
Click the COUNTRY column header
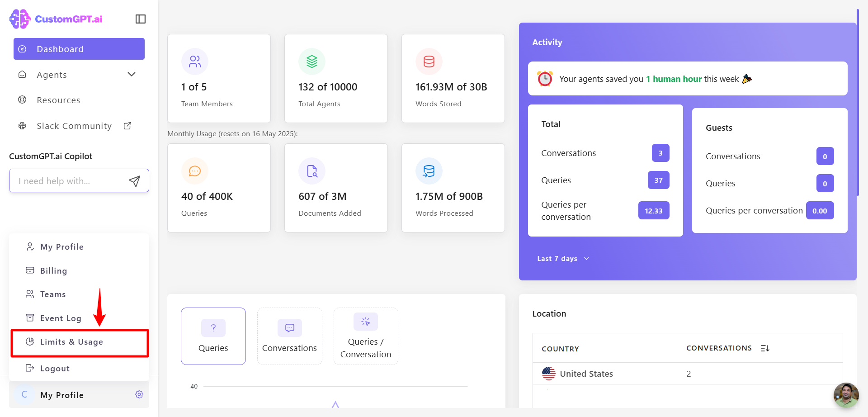pos(560,349)
